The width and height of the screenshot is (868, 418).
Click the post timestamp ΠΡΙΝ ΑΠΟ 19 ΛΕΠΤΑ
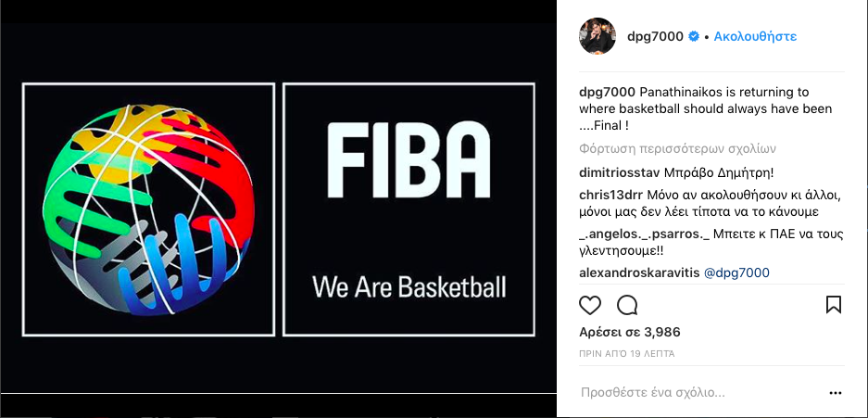626,354
